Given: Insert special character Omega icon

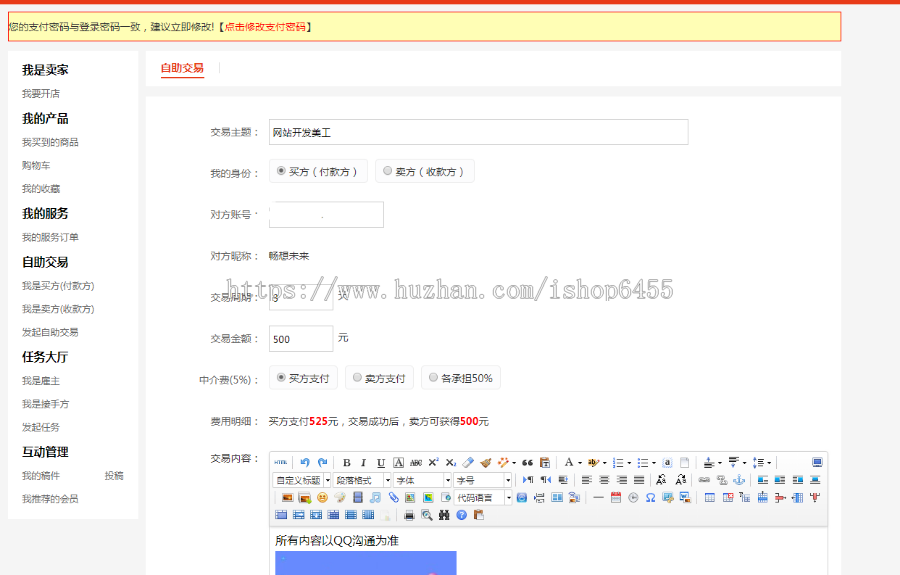Looking at the screenshot, I should tap(650, 498).
